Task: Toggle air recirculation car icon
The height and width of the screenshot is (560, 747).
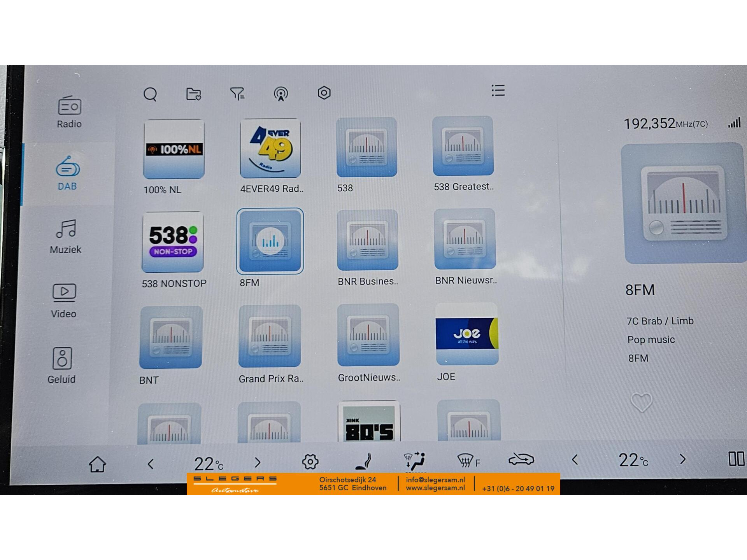Action: click(521, 460)
